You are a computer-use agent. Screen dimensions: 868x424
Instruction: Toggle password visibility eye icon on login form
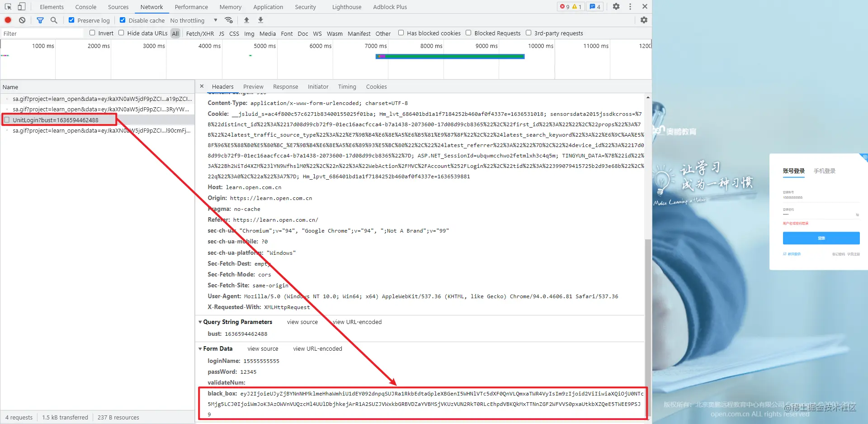click(x=857, y=215)
